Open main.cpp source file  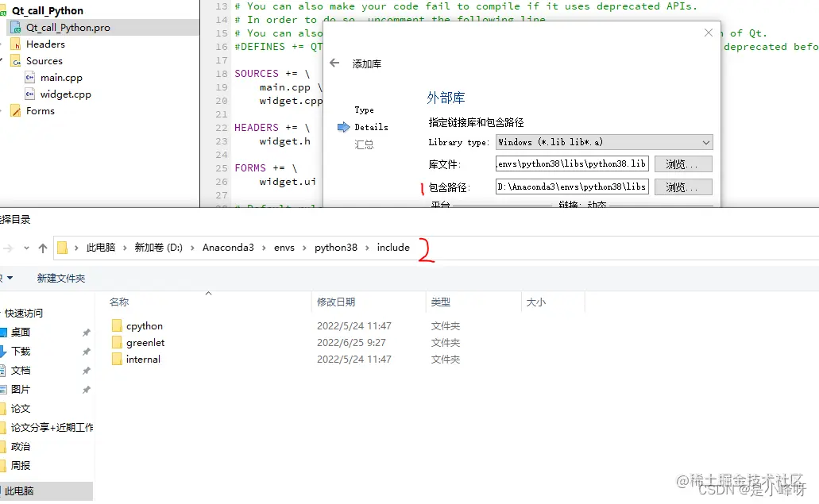61,78
